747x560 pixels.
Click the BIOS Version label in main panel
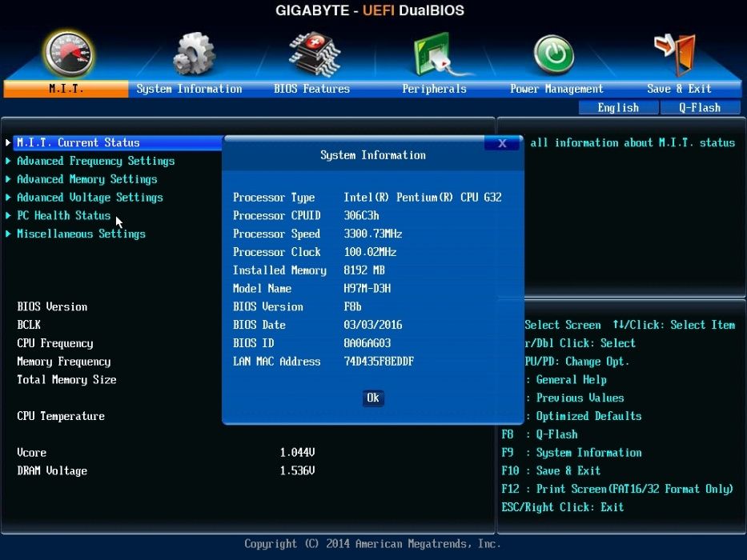tap(52, 306)
